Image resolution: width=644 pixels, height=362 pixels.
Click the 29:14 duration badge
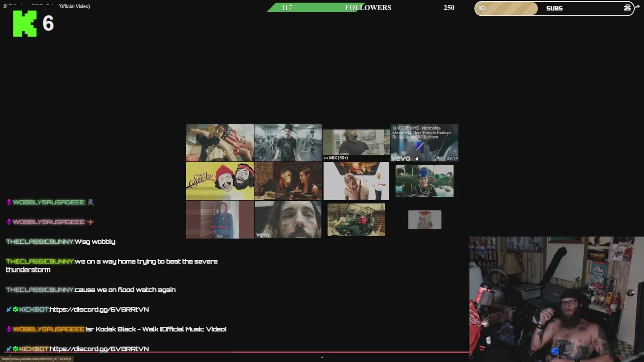(x=452, y=158)
